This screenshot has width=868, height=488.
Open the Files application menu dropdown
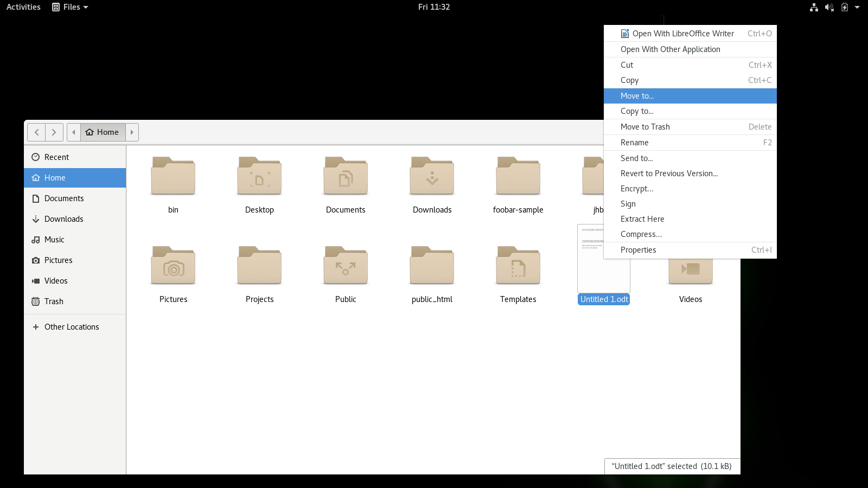click(x=71, y=7)
